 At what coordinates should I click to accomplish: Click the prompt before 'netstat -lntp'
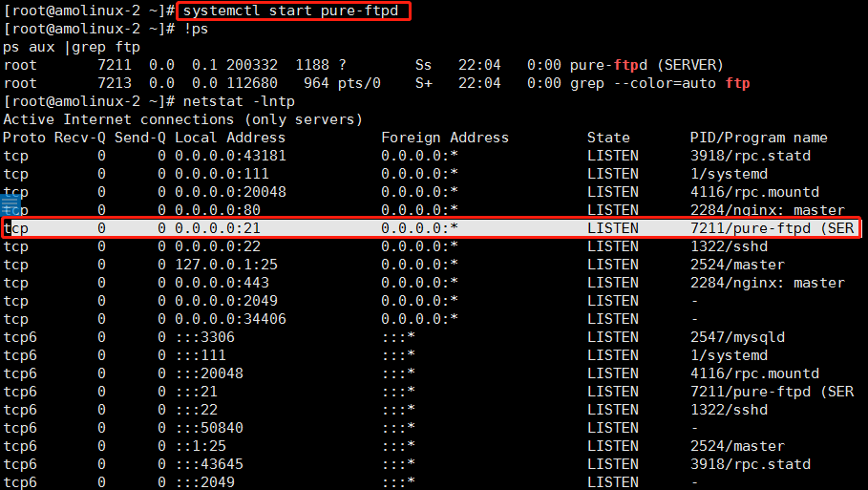[x=89, y=102]
